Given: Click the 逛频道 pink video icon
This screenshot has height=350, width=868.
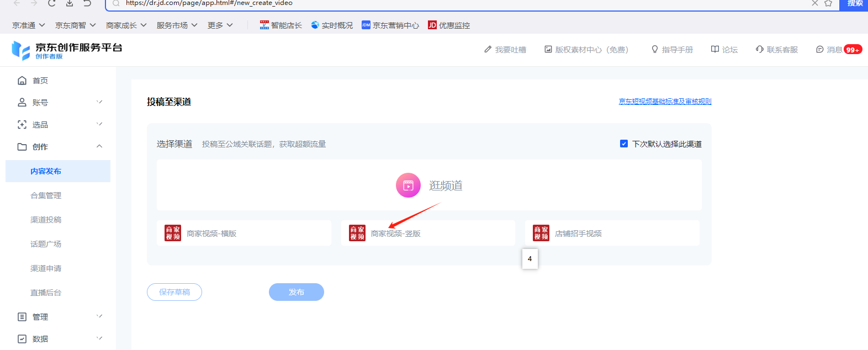Looking at the screenshot, I should (408, 185).
